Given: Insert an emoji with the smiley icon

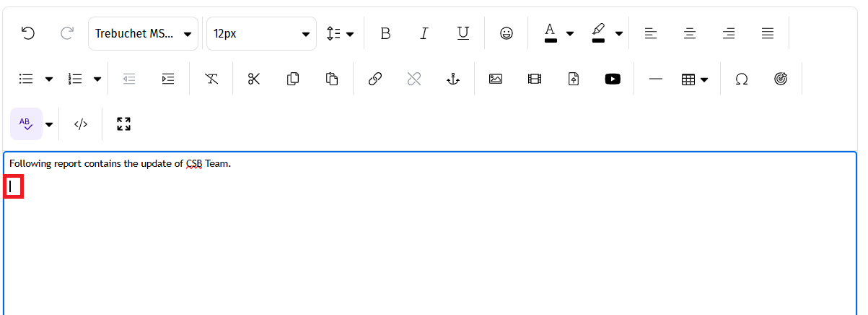Looking at the screenshot, I should [507, 34].
